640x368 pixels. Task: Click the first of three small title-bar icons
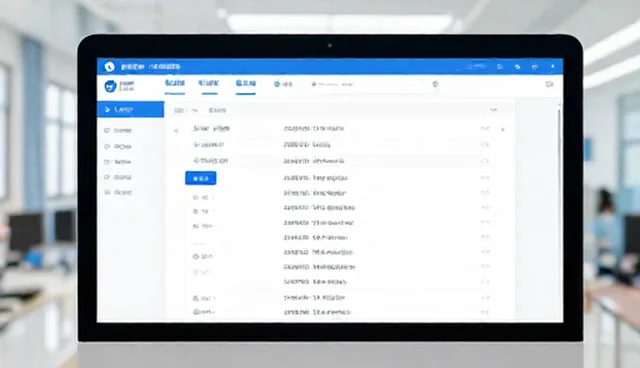[500, 67]
